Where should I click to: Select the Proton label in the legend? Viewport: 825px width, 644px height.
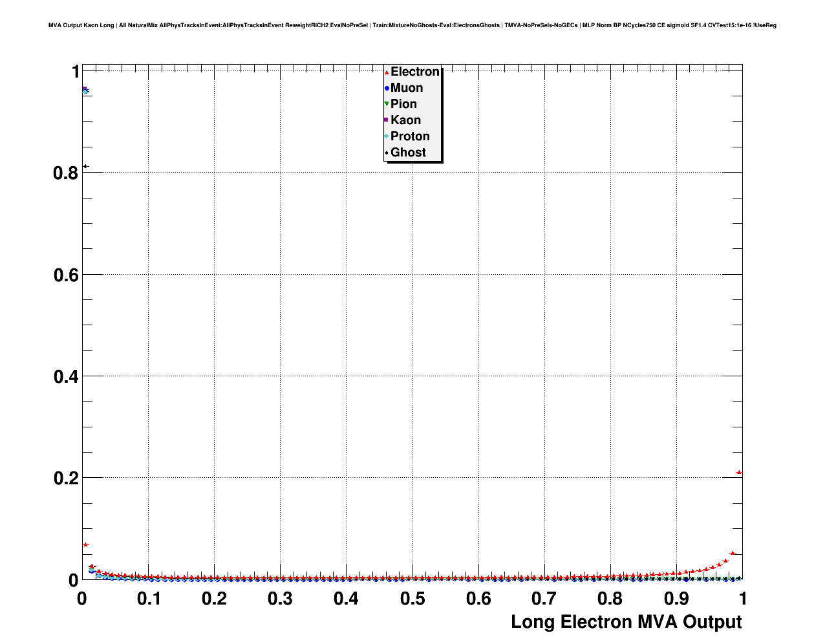click(x=410, y=136)
